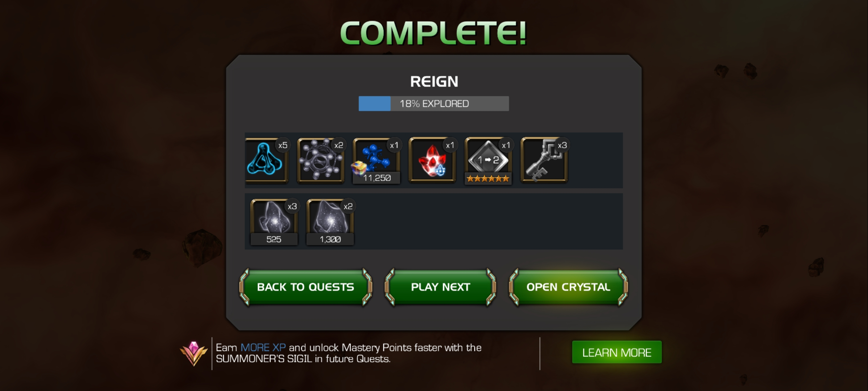Screen dimensions: 868x391
Task: Click the Complete! banner heading
Action: pos(433,33)
